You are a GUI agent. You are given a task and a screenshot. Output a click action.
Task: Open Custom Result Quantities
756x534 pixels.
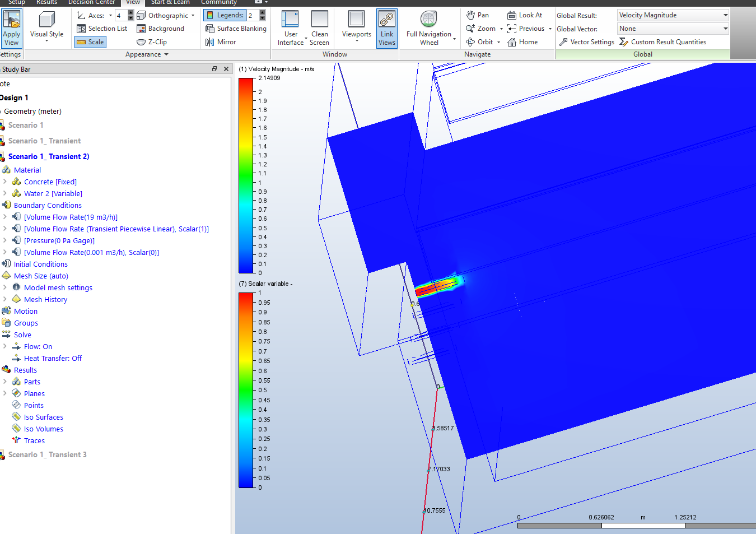click(x=662, y=42)
